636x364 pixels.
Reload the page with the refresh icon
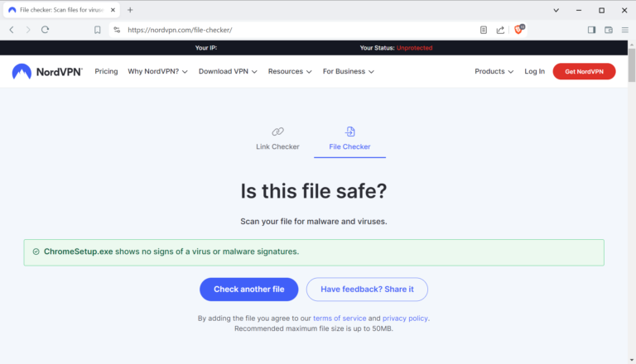click(46, 30)
